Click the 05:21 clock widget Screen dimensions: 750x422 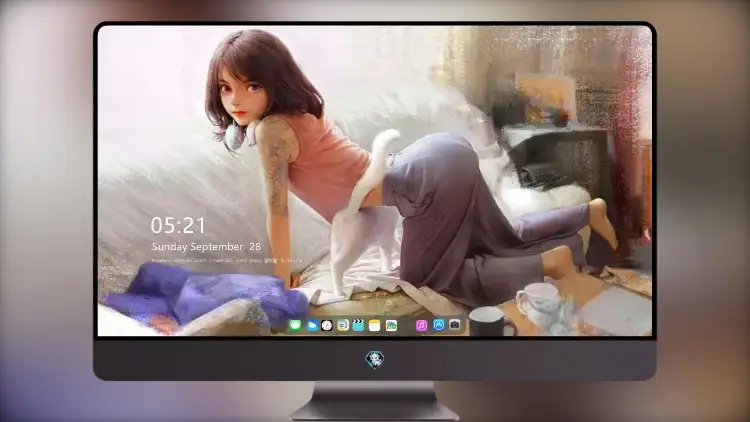point(178,225)
